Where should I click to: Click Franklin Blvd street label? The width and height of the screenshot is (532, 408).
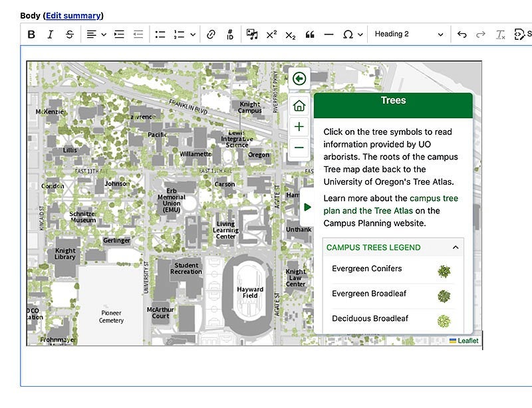click(188, 107)
